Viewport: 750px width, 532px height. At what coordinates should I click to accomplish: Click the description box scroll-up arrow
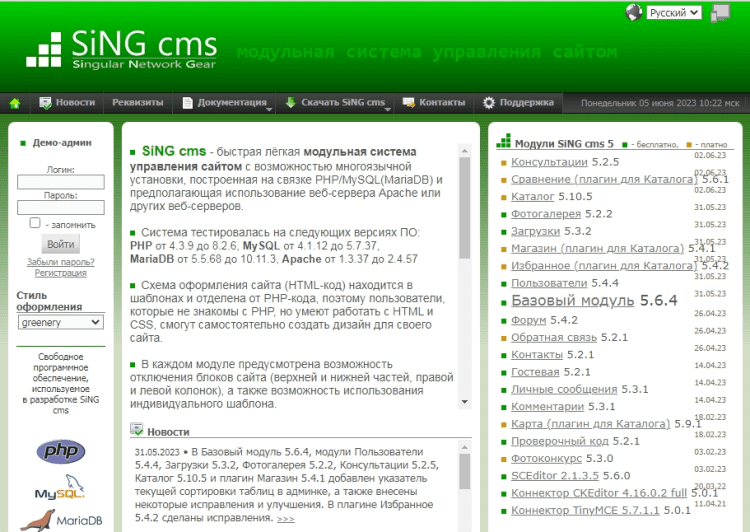point(464,151)
